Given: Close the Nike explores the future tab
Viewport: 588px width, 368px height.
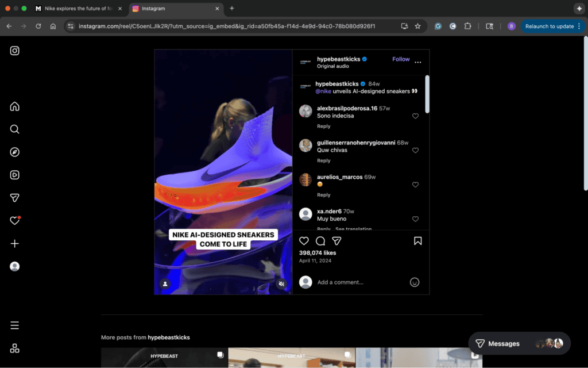Looking at the screenshot, I should coord(120,8).
